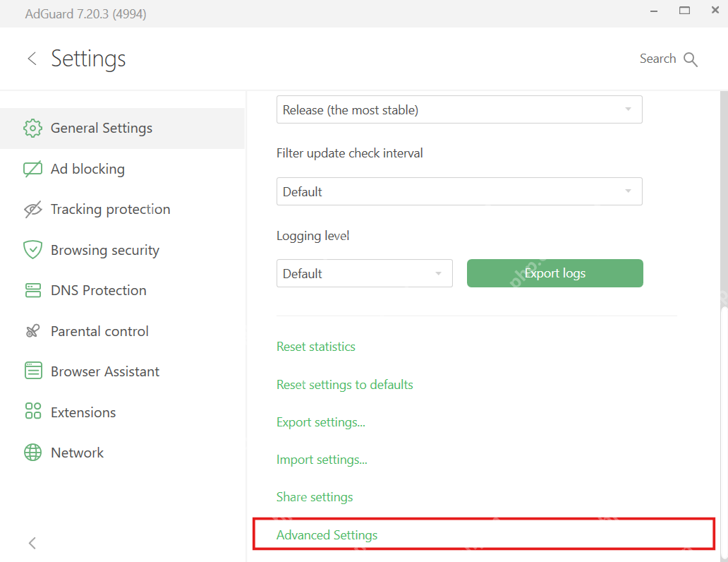Image resolution: width=728 pixels, height=562 pixels.
Task: Expand the Filter update check interval dropdown
Action: pyautogui.click(x=459, y=191)
